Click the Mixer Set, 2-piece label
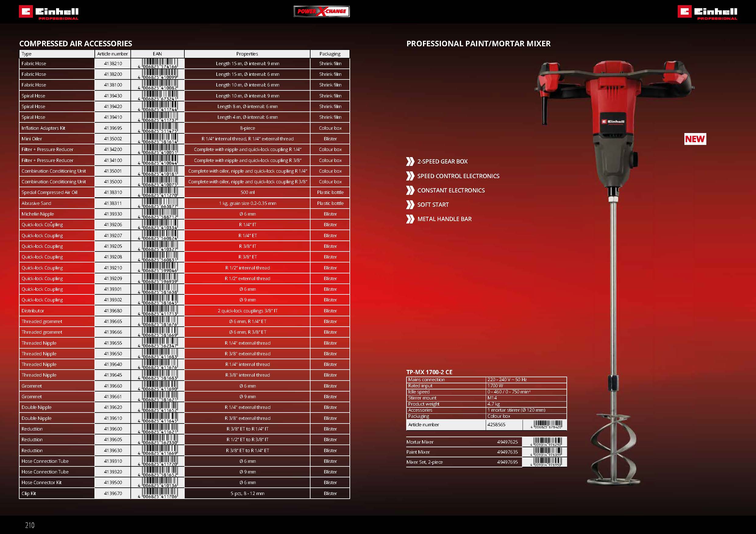 [424, 462]
